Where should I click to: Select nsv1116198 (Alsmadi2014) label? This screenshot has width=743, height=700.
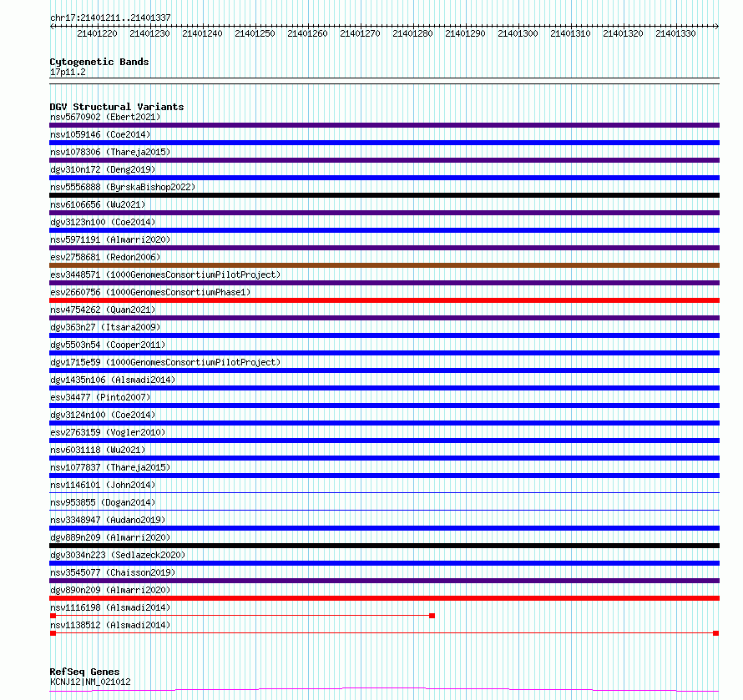click(110, 607)
